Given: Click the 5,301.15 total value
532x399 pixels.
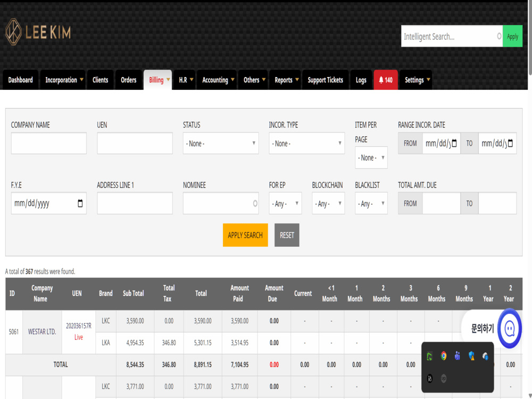Looking at the screenshot, I should coord(203,343).
